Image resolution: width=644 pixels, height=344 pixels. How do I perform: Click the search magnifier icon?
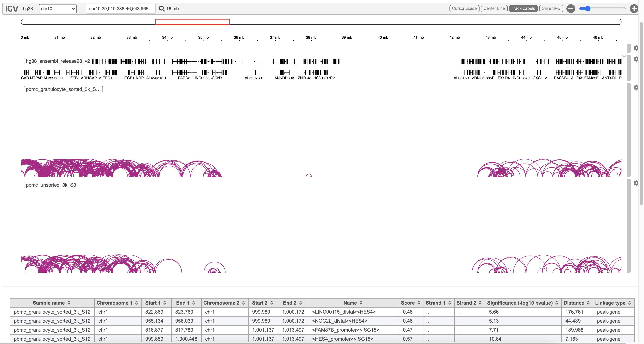coord(162,9)
